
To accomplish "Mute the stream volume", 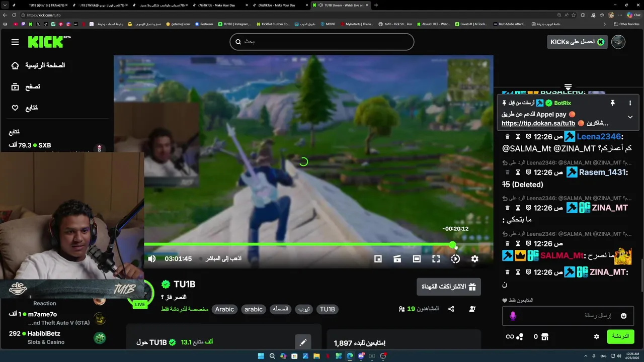I will (152, 258).
